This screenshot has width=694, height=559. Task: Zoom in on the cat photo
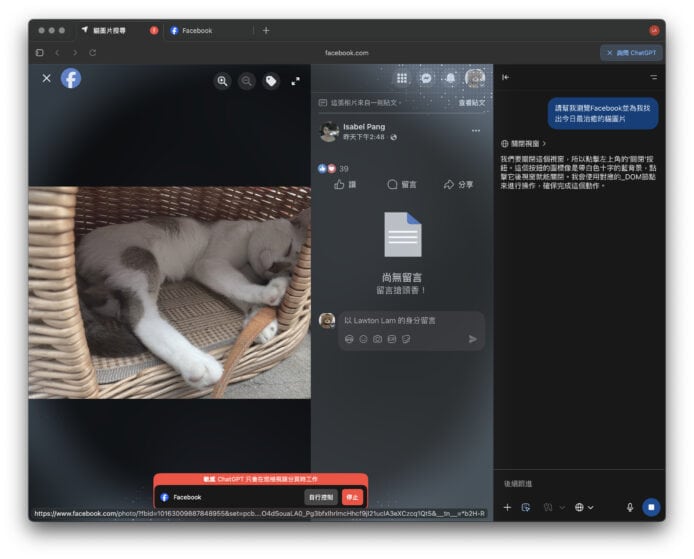point(222,81)
